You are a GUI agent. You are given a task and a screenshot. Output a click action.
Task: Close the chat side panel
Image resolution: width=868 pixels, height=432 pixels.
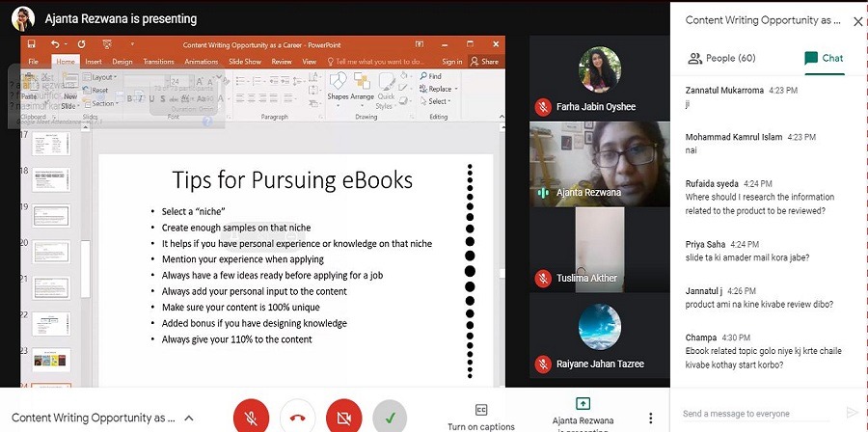tap(854, 20)
